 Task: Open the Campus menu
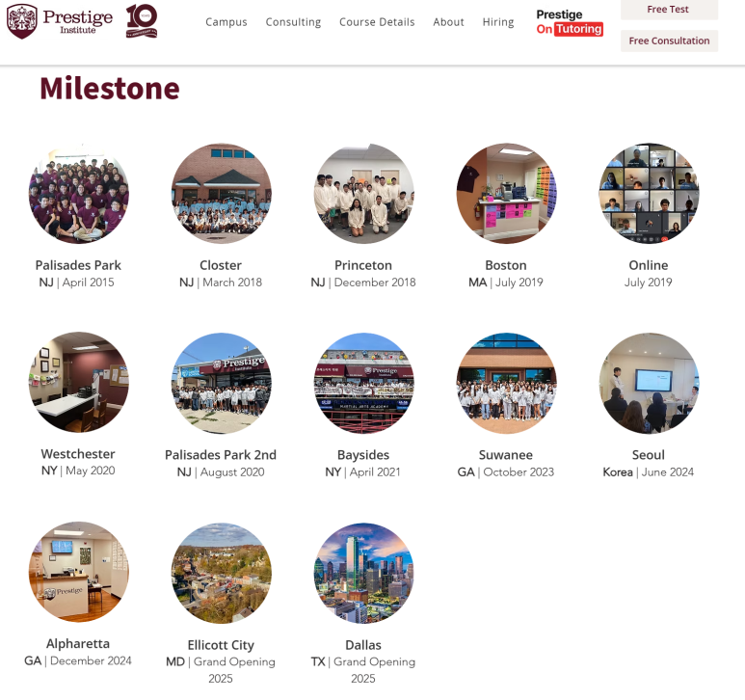click(226, 22)
